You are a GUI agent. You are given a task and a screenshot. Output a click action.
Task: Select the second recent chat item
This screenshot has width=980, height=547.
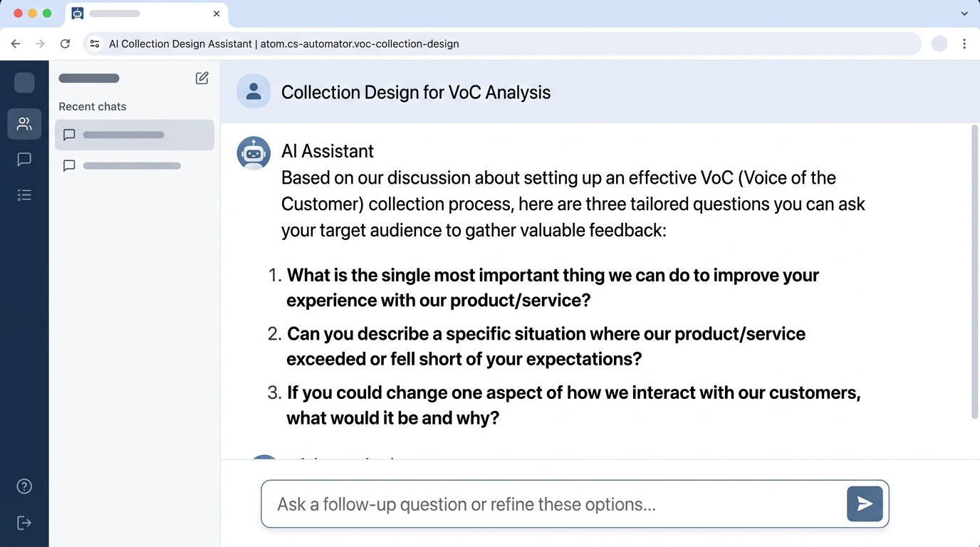tap(134, 166)
